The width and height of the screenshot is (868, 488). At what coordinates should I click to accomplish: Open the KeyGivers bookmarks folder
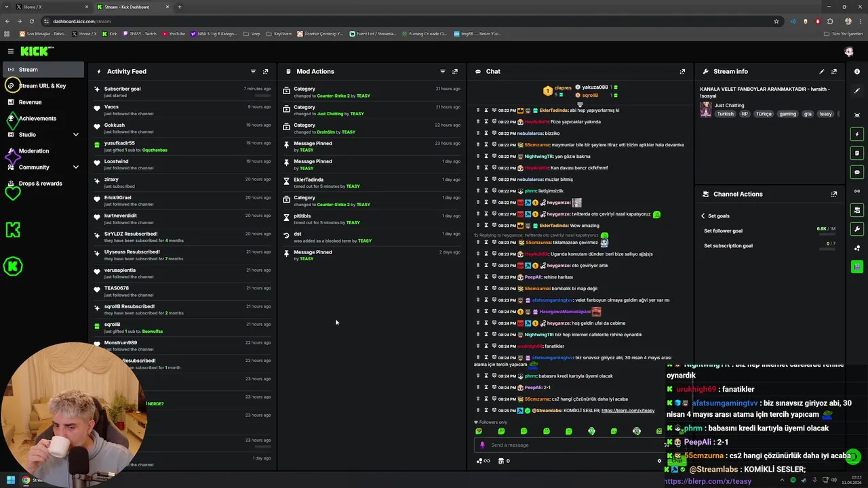tap(279, 34)
